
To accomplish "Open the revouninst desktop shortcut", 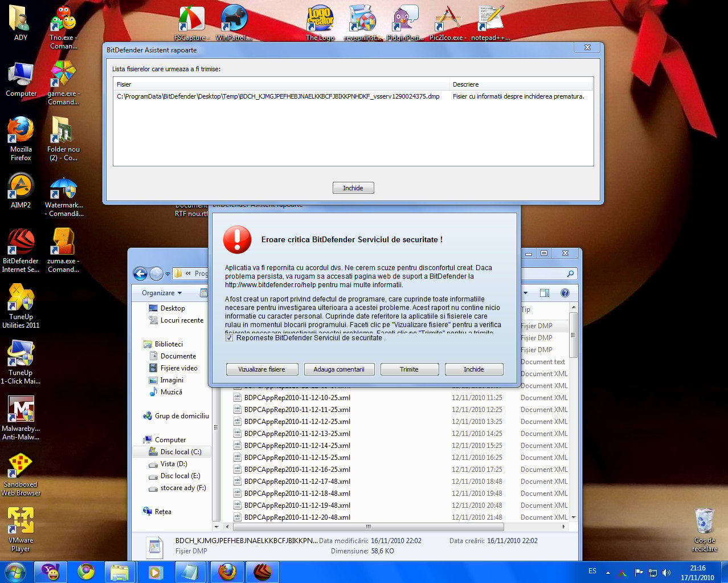I will pyautogui.click(x=362, y=23).
